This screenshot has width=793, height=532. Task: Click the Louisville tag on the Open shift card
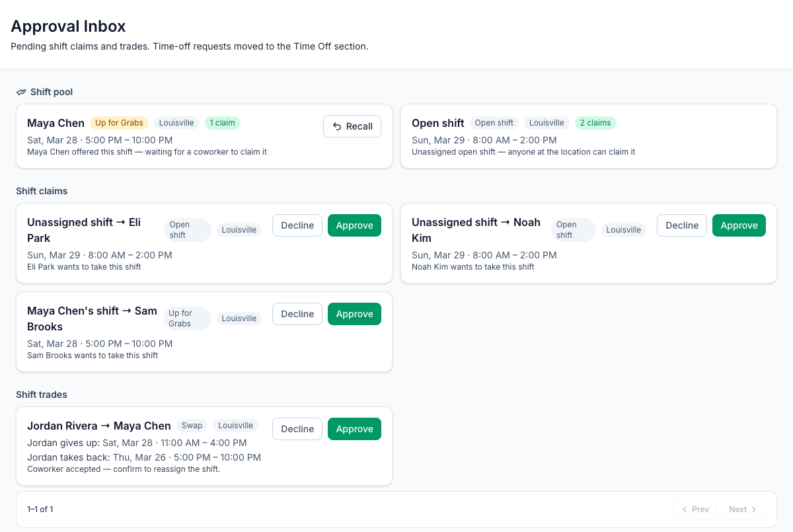547,123
